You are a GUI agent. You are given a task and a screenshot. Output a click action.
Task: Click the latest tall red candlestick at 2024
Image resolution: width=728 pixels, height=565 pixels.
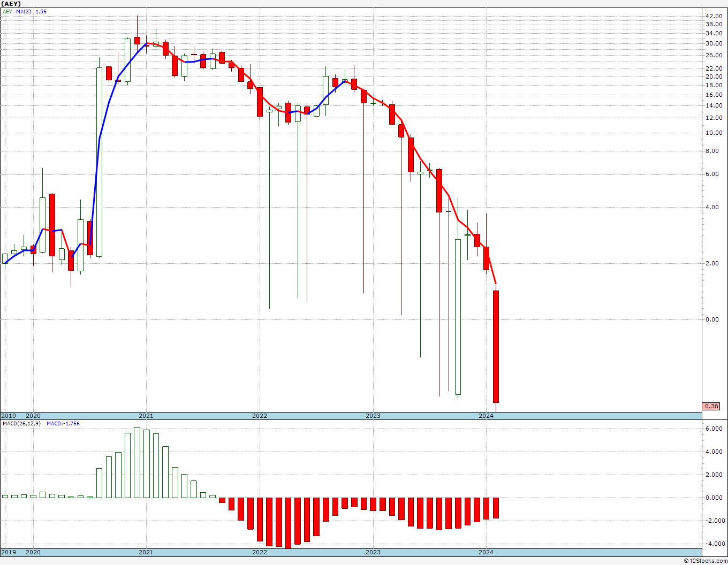(x=496, y=347)
